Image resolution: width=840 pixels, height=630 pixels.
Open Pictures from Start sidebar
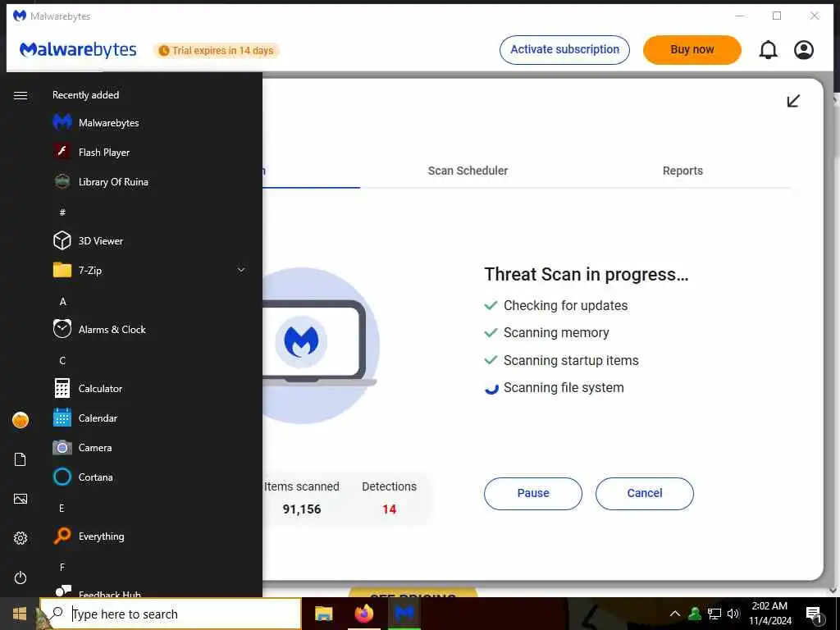tap(21, 499)
